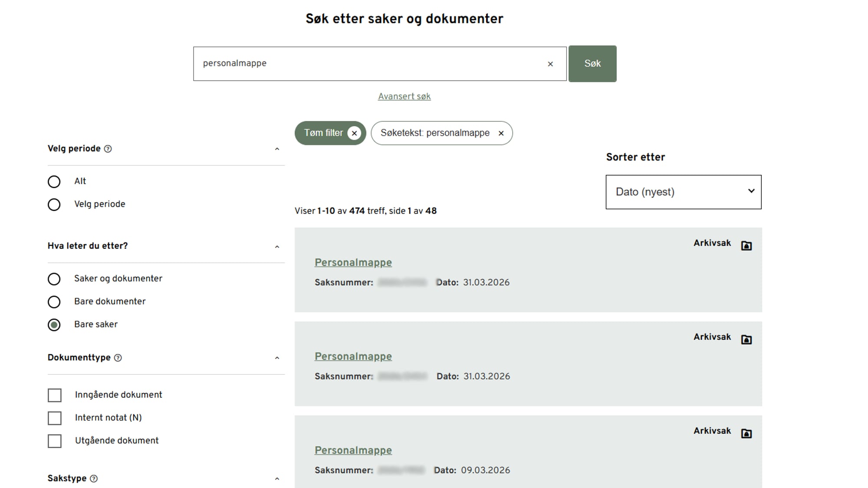Viewport: 868px width, 488px height.
Task: Collapse the Sakstype section chevron
Action: pyautogui.click(x=277, y=479)
